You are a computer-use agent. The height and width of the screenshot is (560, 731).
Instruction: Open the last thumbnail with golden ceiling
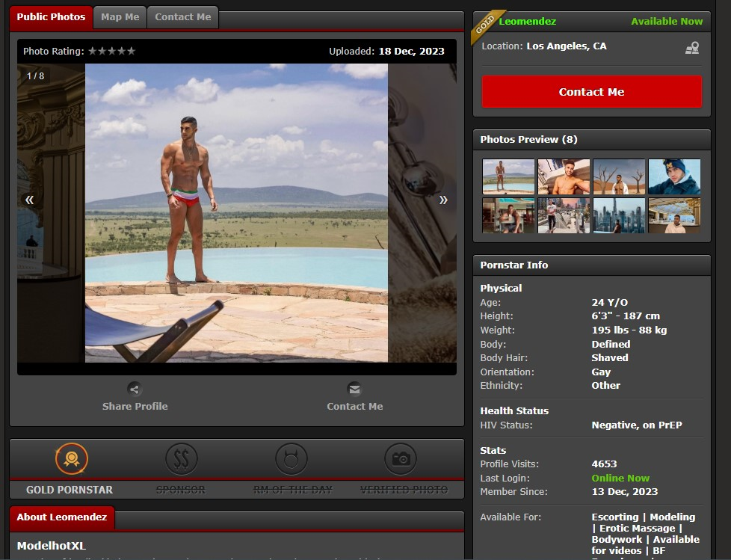(x=675, y=215)
